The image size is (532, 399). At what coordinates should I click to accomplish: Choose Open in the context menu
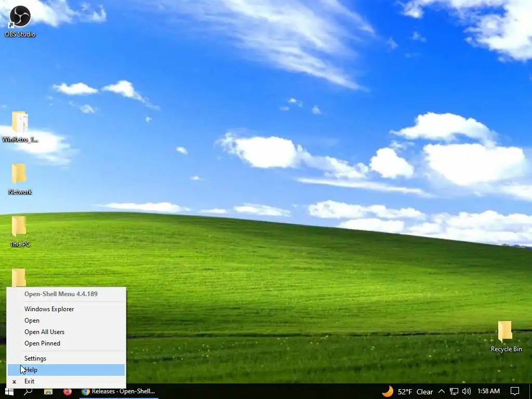[x=66, y=320]
